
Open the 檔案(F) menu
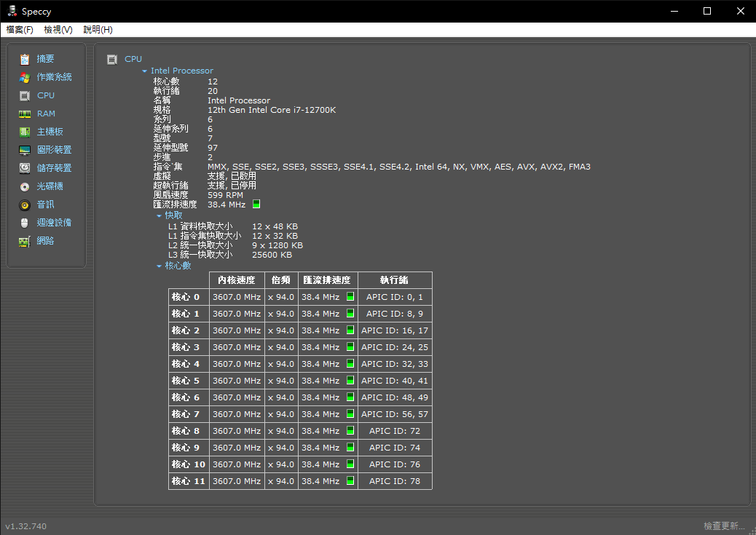[x=20, y=30]
